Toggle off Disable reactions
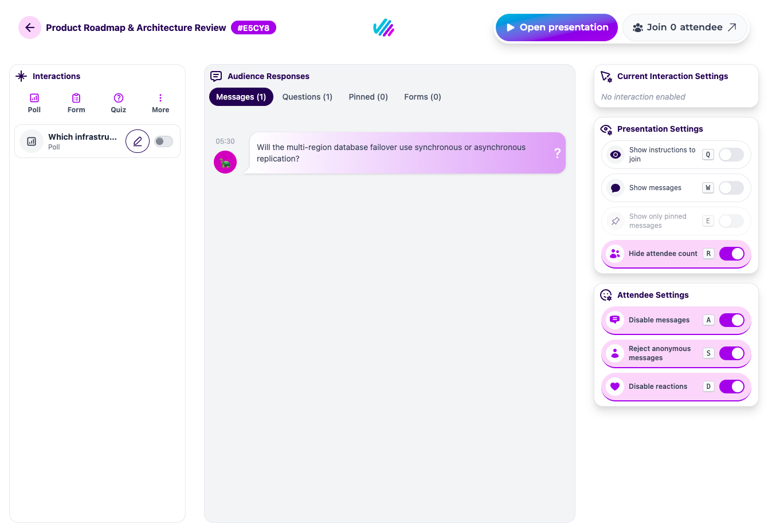The image size is (768, 532). pyautogui.click(x=731, y=387)
